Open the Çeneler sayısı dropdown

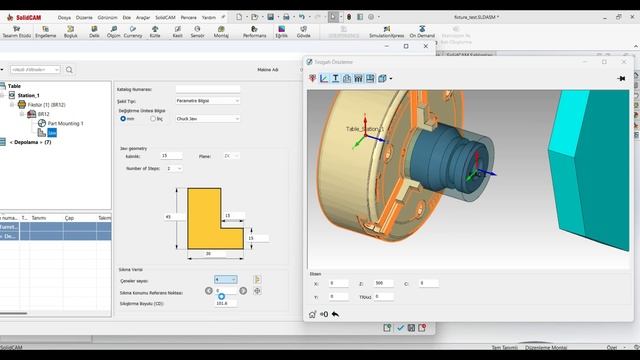[226, 280]
